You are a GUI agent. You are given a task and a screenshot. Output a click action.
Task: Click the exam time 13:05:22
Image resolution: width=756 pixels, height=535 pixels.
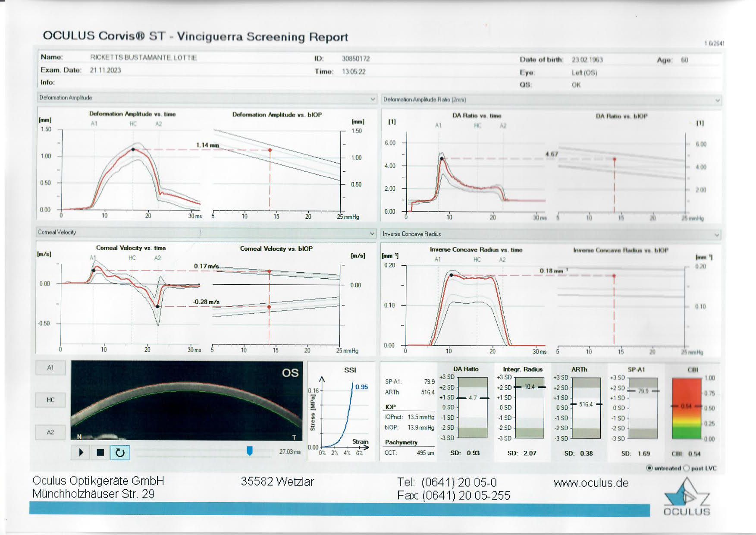click(x=354, y=72)
